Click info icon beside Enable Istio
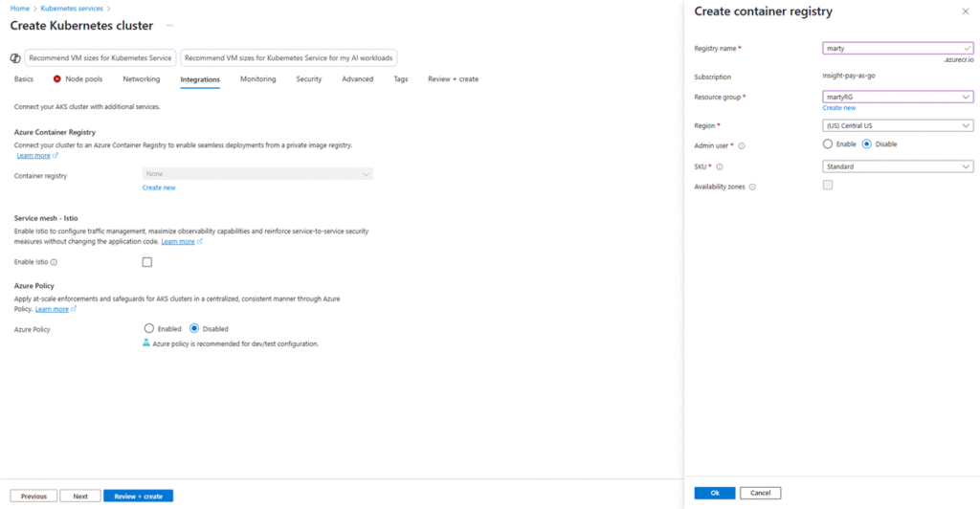This screenshot has height=509, width=980. pos(54,262)
